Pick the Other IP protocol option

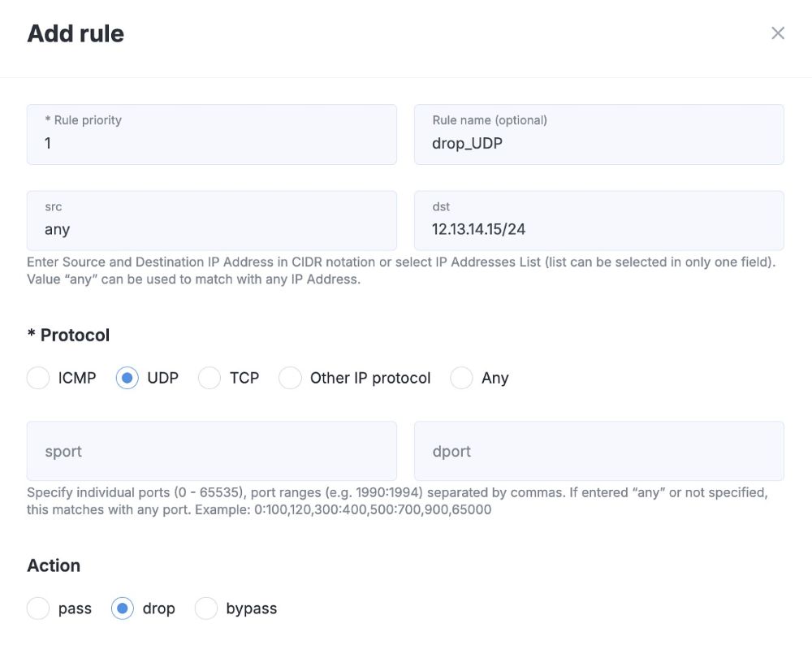tap(290, 378)
